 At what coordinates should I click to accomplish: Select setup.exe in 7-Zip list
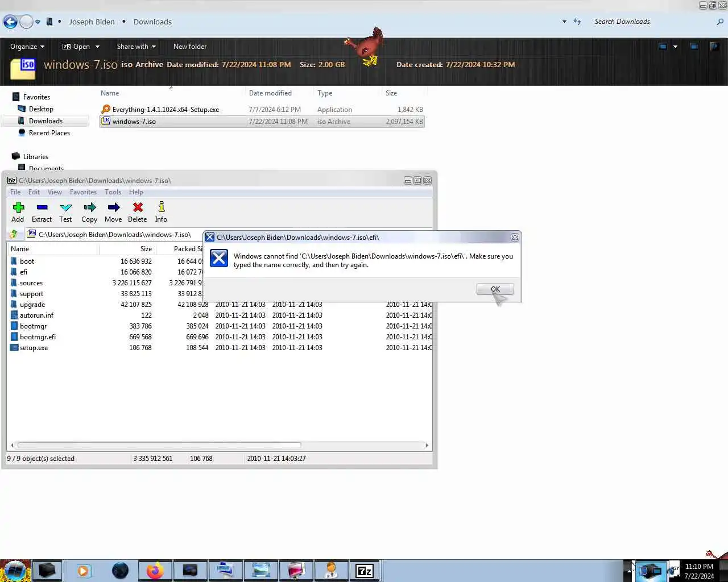tap(34, 348)
